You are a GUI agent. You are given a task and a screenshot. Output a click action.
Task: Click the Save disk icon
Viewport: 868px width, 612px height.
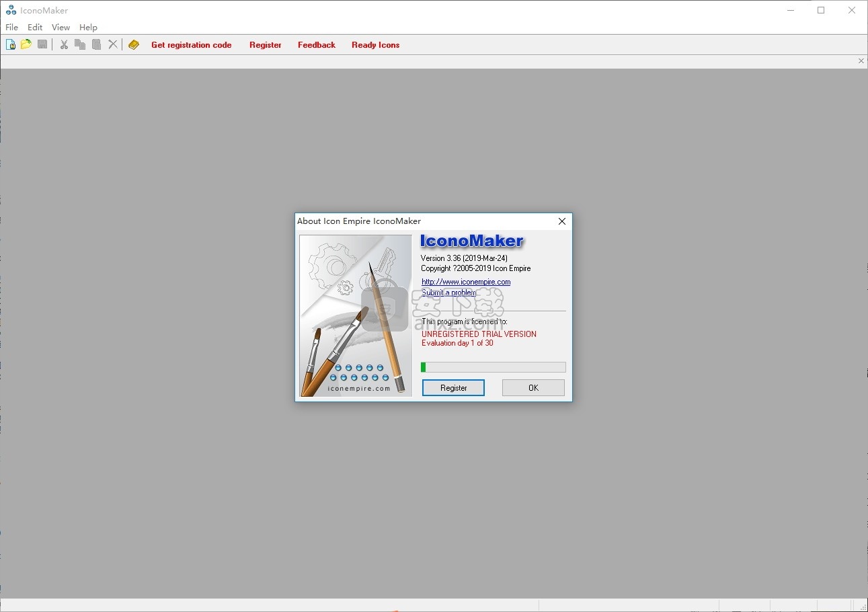point(42,44)
